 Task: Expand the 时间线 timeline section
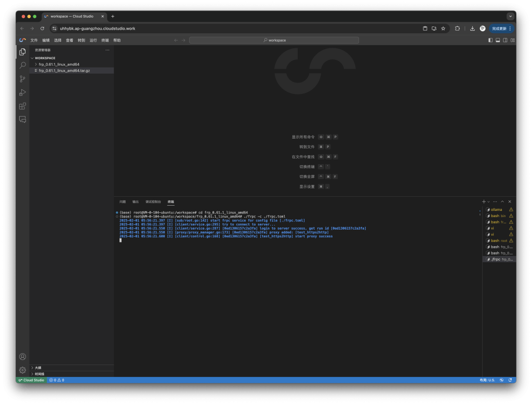tap(39, 374)
